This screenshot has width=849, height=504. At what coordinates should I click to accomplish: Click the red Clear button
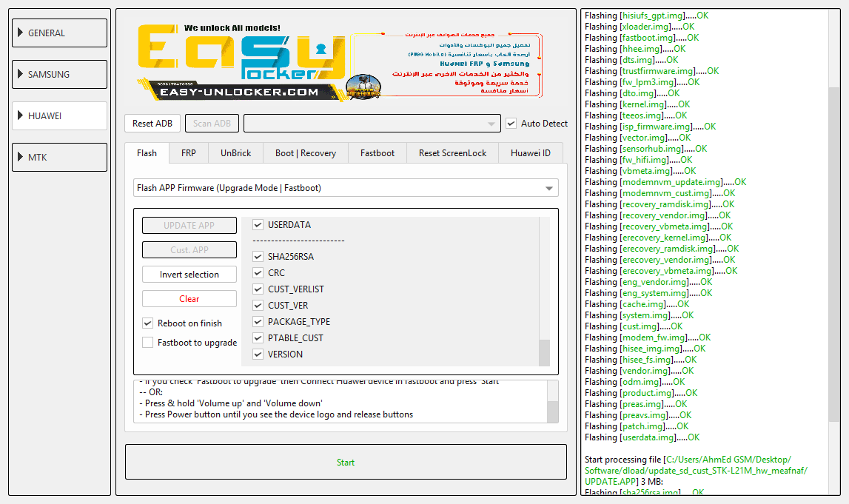click(x=189, y=299)
